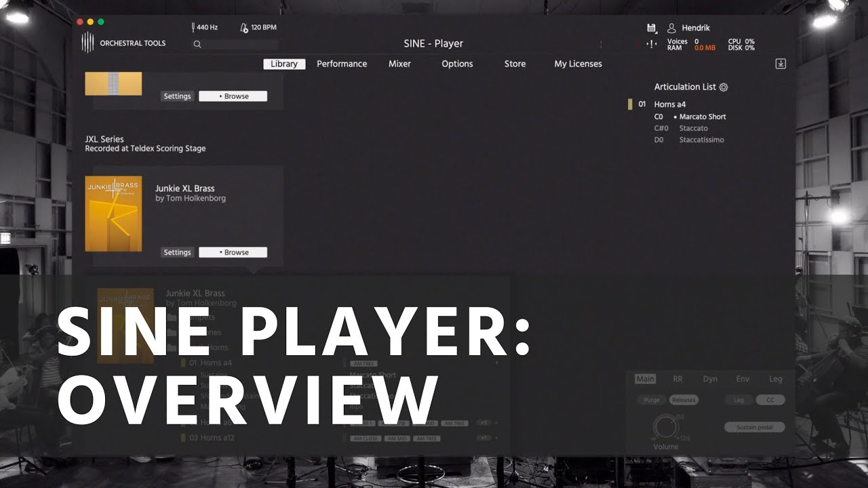This screenshot has width=868, height=488.
Task: Switch to the Performance tab
Action: click(x=342, y=64)
